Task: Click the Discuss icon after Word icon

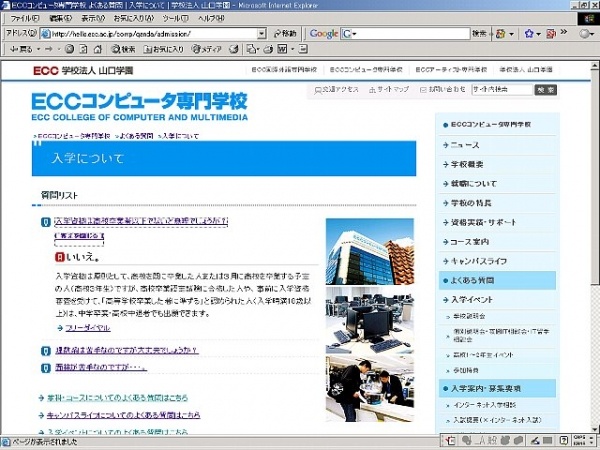Action: [x=303, y=49]
